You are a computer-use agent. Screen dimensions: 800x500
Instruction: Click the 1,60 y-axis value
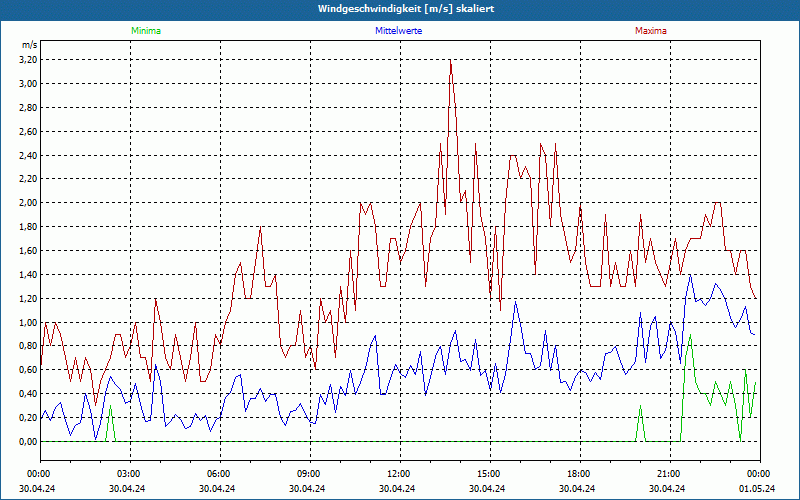28,251
